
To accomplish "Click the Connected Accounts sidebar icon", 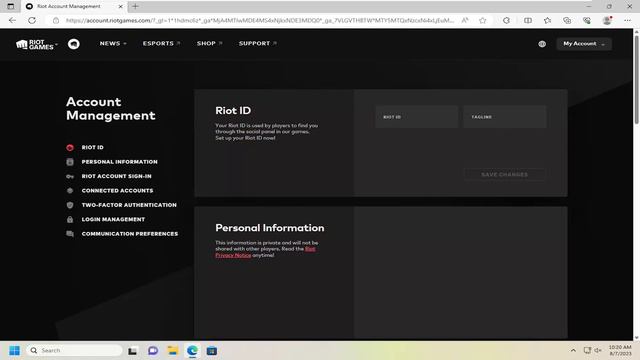I will click(70, 191).
